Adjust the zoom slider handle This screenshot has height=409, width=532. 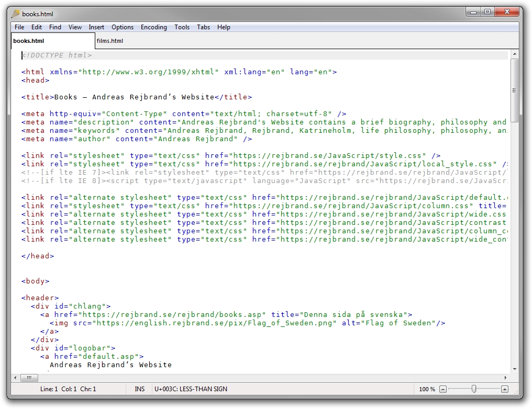coord(474,389)
